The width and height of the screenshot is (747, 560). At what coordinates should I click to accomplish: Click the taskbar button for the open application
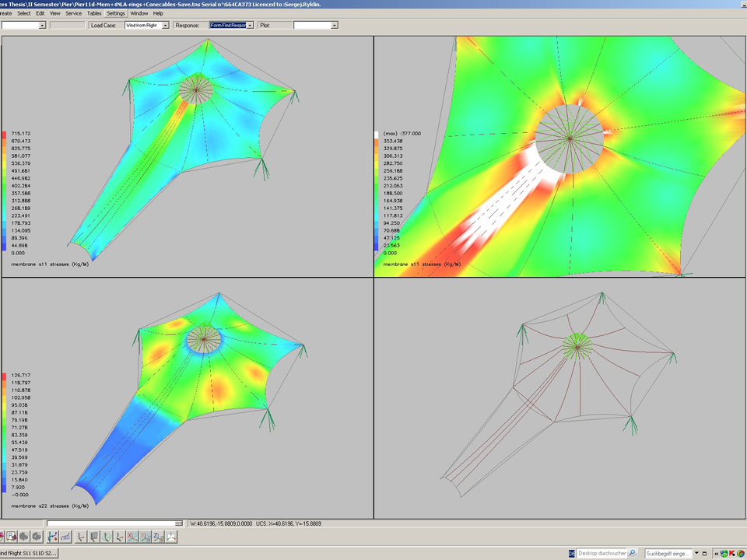[29, 553]
